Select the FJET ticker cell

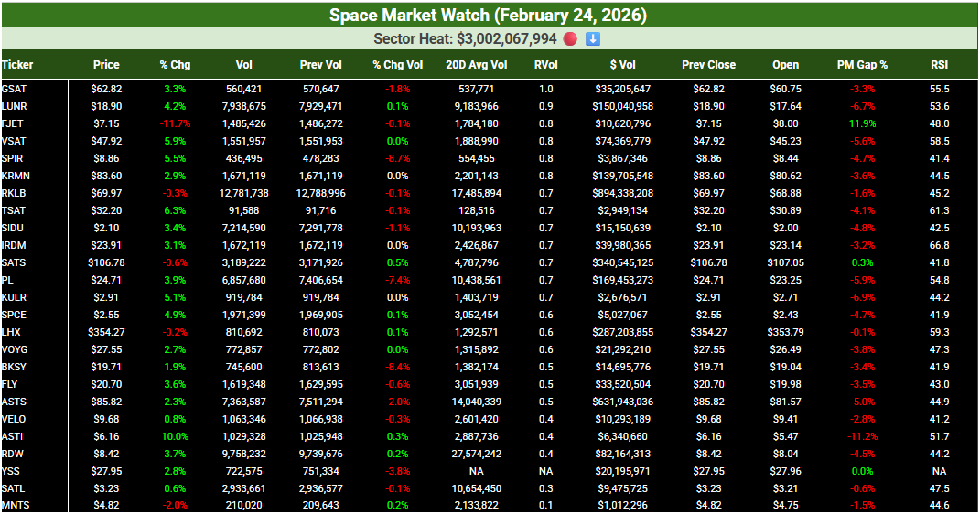click(x=13, y=123)
